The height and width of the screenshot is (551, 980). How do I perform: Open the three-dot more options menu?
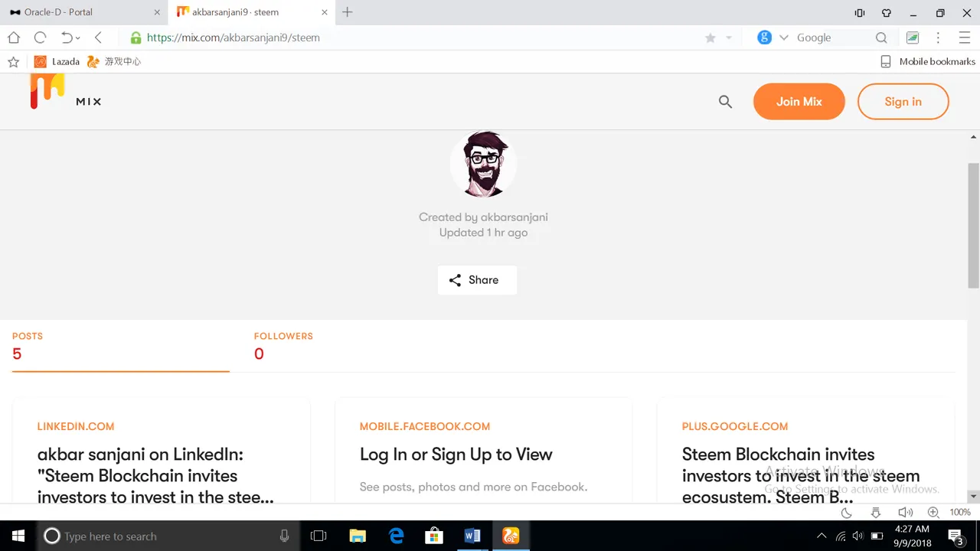(938, 37)
